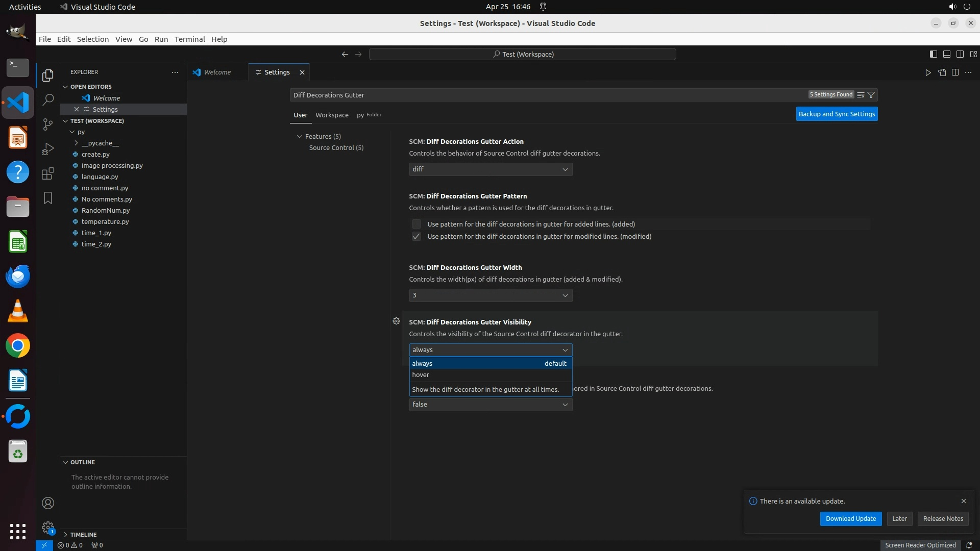Expand the __pycache__ folder
980x551 pixels.
[100, 143]
